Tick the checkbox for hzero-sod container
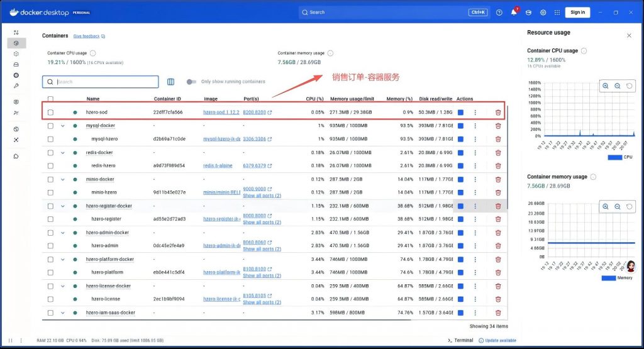644x349 pixels. 50,113
